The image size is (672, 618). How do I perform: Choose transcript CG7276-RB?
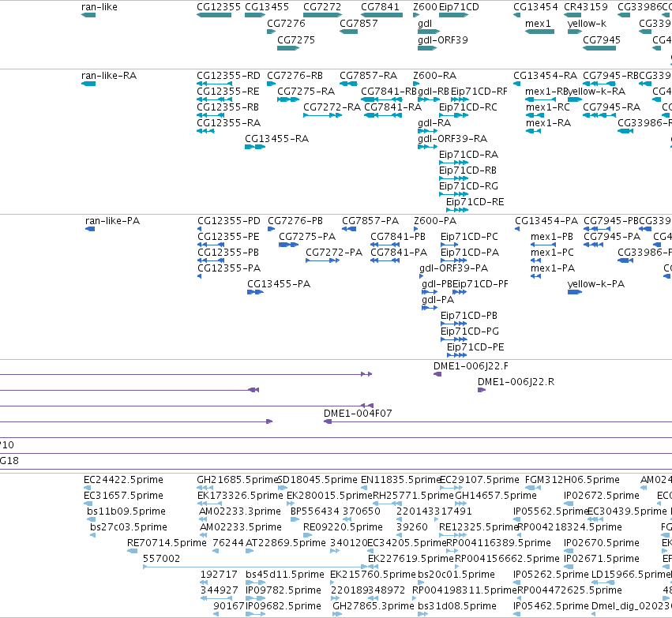coord(272,84)
